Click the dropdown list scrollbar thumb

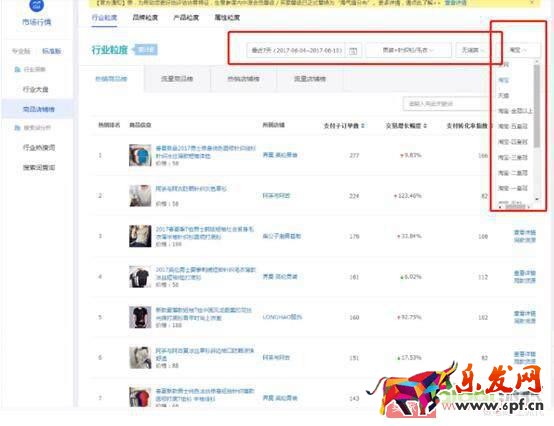pos(537,106)
